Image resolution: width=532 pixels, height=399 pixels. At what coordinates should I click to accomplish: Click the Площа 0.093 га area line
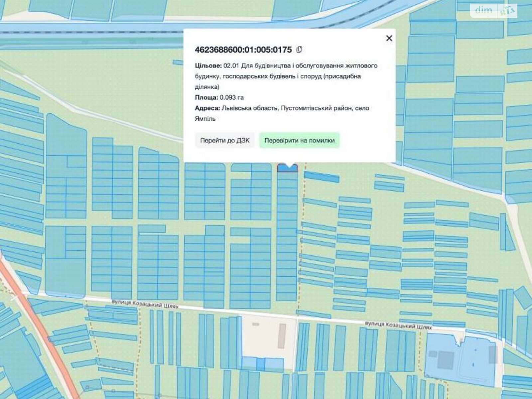click(219, 97)
